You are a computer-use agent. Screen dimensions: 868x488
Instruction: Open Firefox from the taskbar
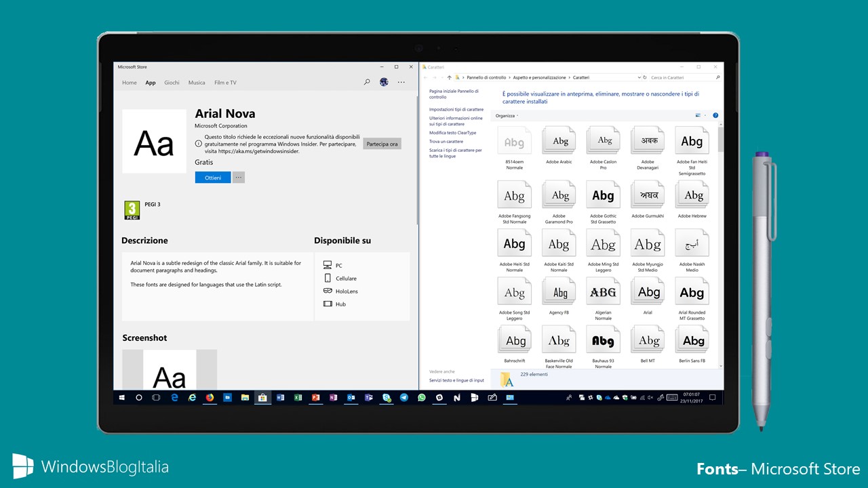(x=210, y=398)
